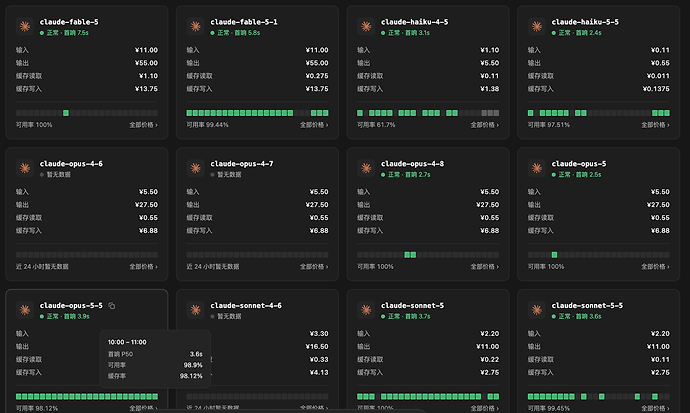Click the 10:00 – 11:00 tooltip heading
The width and height of the screenshot is (690, 413).
[127, 342]
